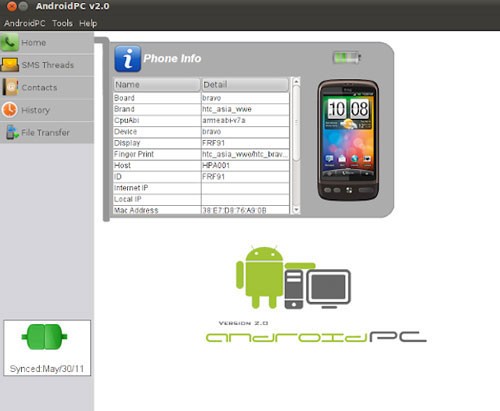Screen dimensions: 500x411
Task: Select the Local IP row
Action: (201, 199)
